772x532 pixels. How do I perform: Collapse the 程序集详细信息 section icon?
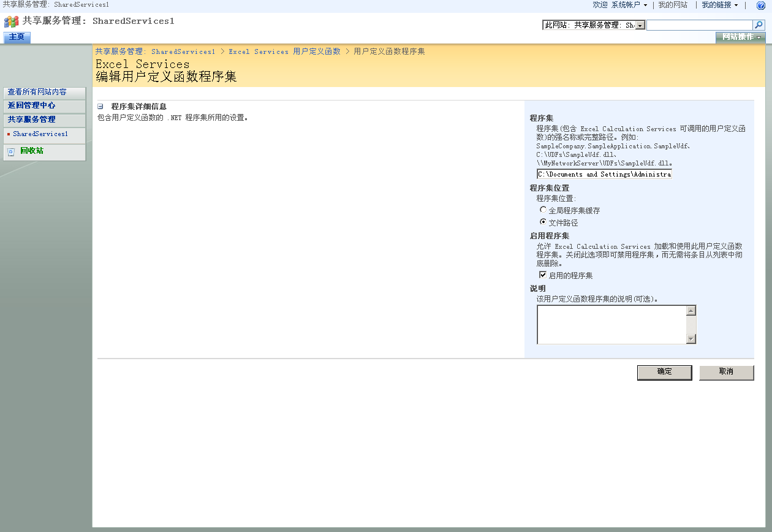point(100,107)
